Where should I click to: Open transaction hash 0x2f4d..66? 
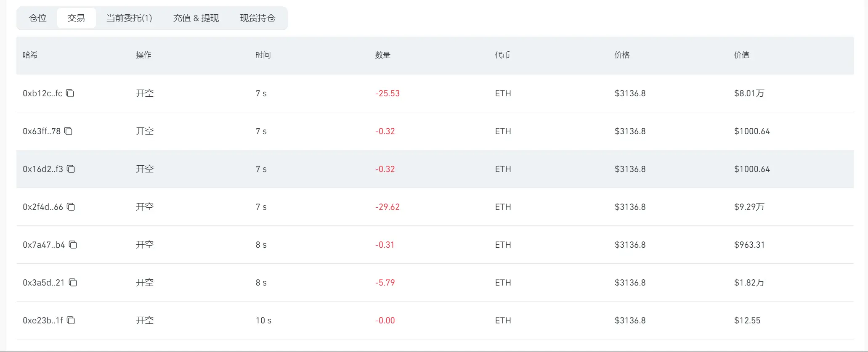[x=43, y=207]
